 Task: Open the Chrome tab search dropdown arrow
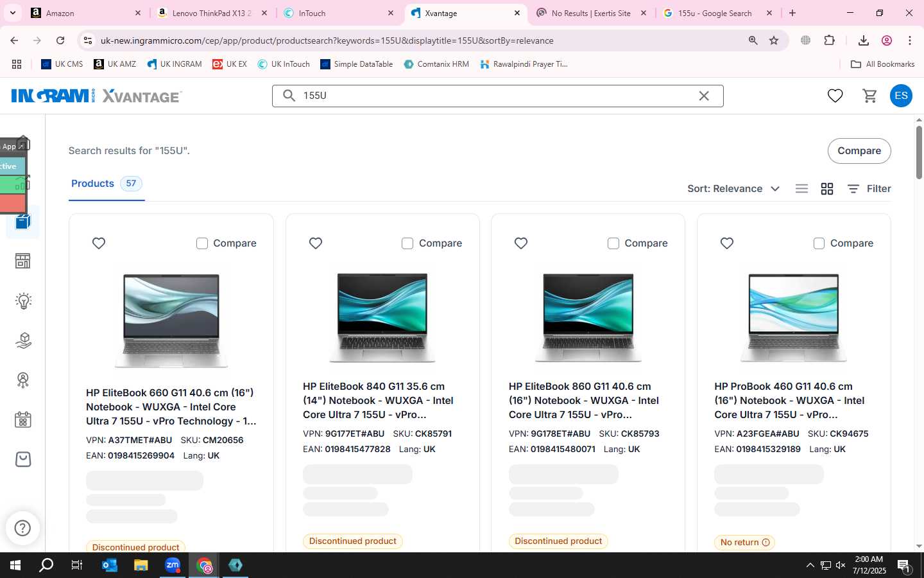12,13
